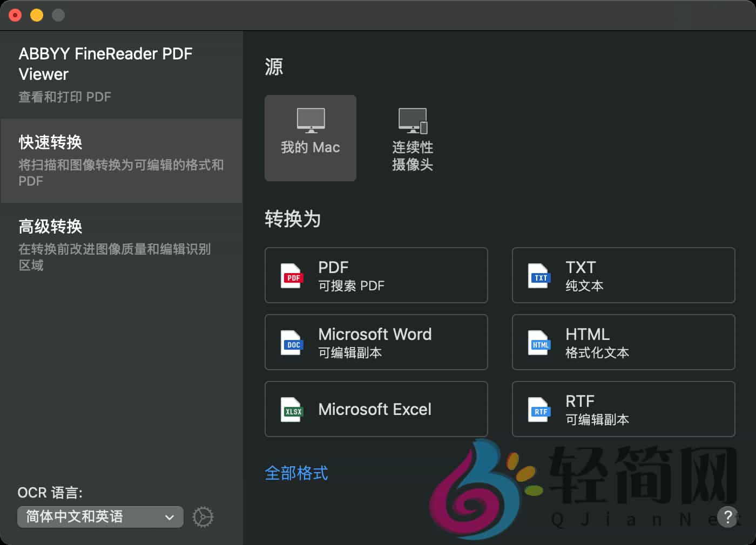The image size is (756, 545).
Task: Choose 连续性摄像头 as input source
Action: pyautogui.click(x=413, y=138)
